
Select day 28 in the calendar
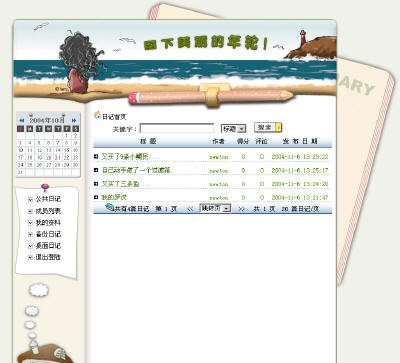coord(58,165)
